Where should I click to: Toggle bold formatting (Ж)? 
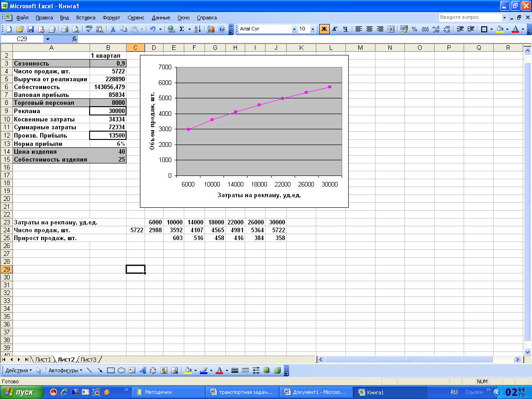coord(324,29)
